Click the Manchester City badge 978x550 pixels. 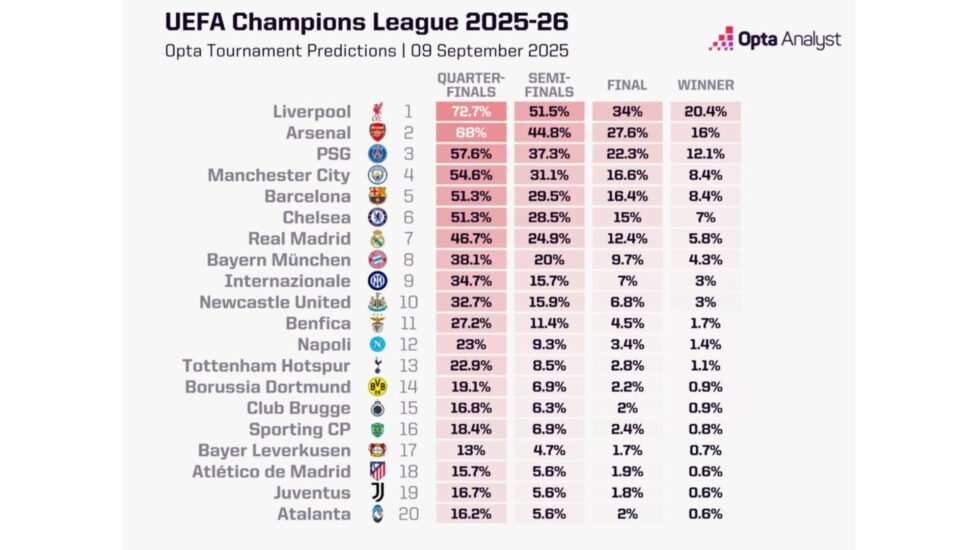tap(377, 175)
